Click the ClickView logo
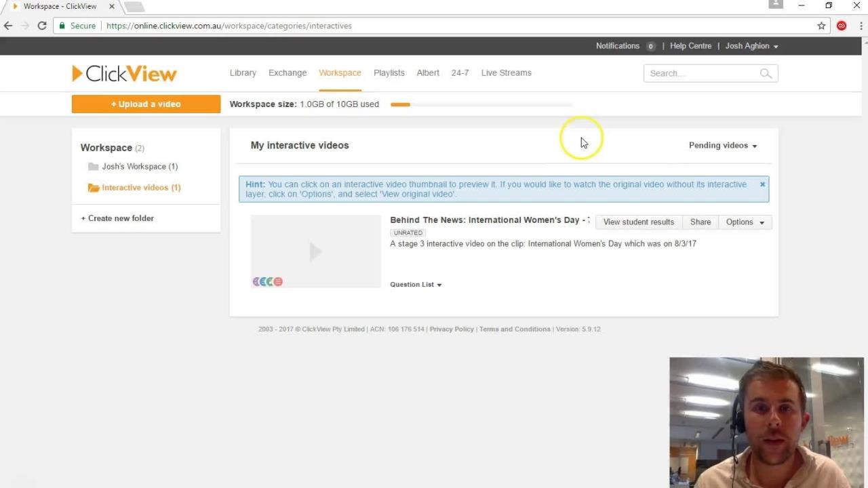 pyautogui.click(x=124, y=73)
